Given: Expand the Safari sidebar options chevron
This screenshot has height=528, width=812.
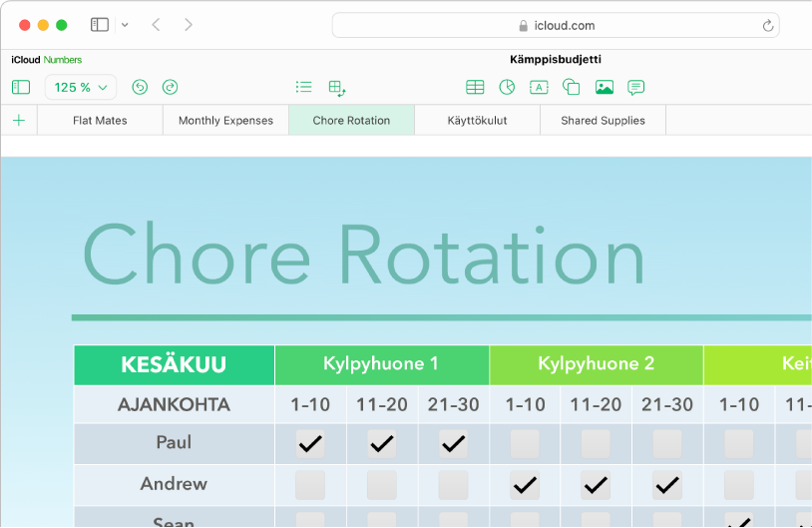Looking at the screenshot, I should 125,25.
